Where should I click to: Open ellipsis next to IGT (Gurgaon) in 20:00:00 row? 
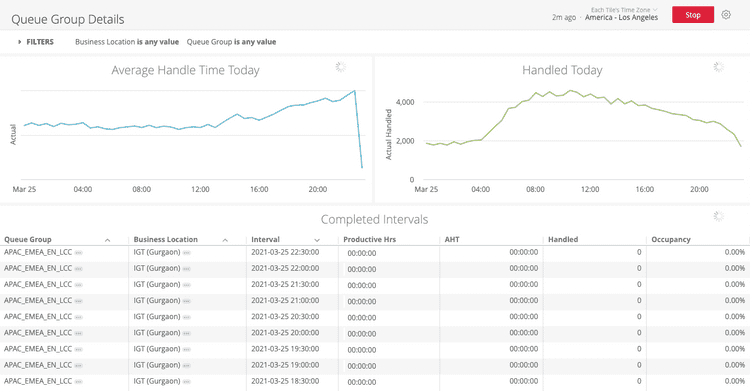[x=187, y=334]
